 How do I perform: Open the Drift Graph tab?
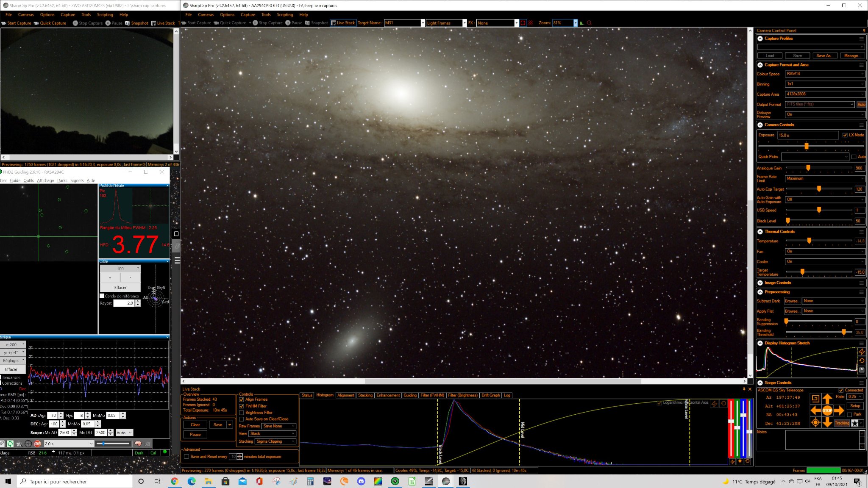click(x=491, y=395)
